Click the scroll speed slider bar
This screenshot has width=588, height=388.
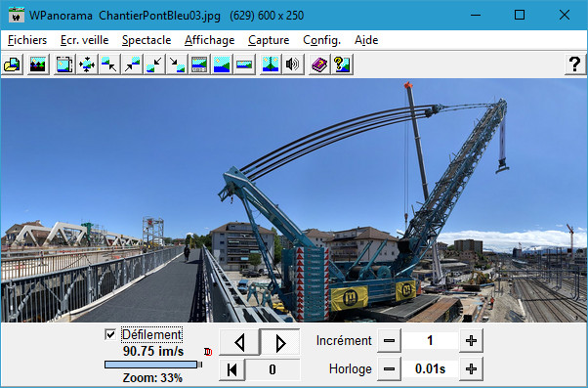pos(153,365)
